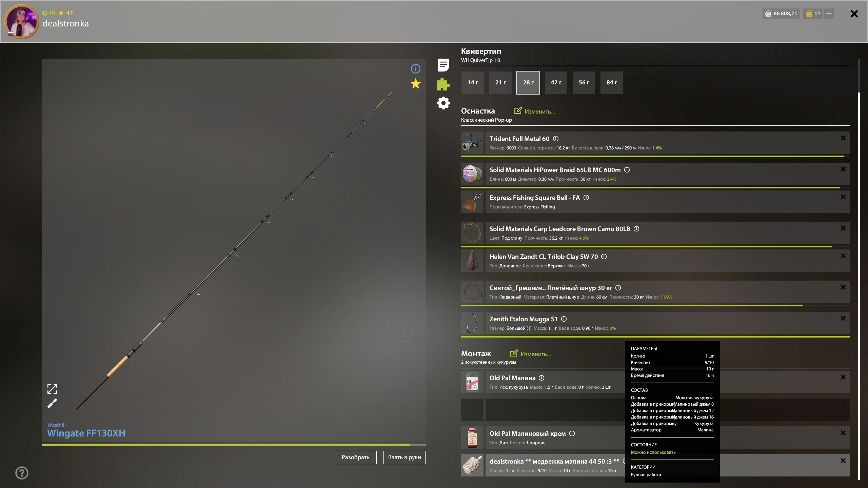Click the Old Pal Малина bait thumbnail
Viewport: 868px width, 488px height.
(x=472, y=382)
